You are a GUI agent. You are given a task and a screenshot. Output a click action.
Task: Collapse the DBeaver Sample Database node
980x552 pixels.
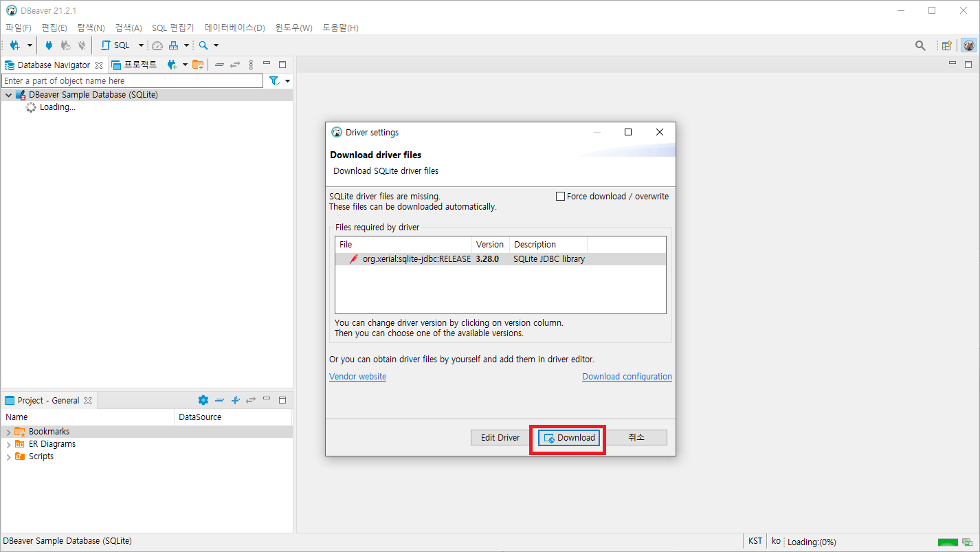8,95
